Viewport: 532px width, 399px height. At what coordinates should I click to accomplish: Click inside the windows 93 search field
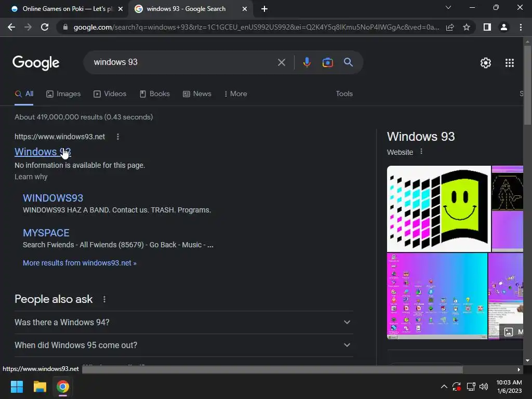183,62
